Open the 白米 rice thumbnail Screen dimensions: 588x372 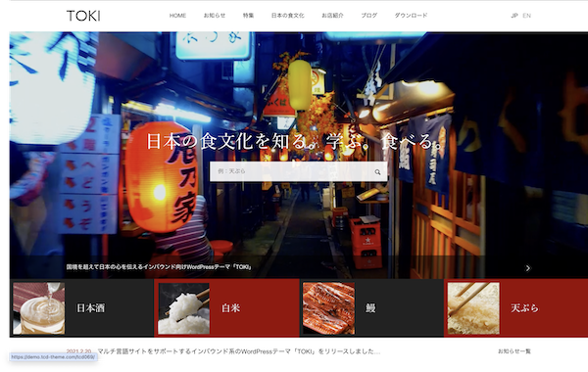[x=184, y=308]
